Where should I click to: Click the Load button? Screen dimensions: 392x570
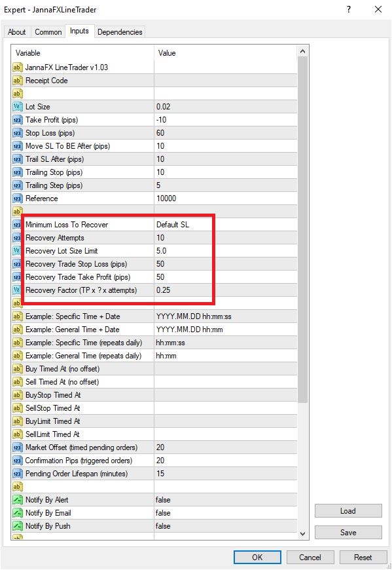(348, 511)
